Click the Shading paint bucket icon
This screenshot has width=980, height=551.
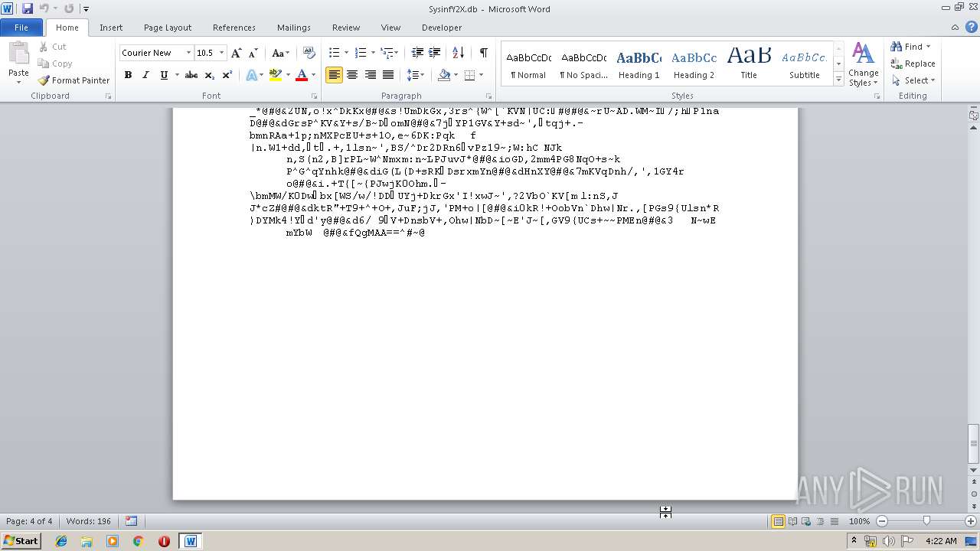444,75
